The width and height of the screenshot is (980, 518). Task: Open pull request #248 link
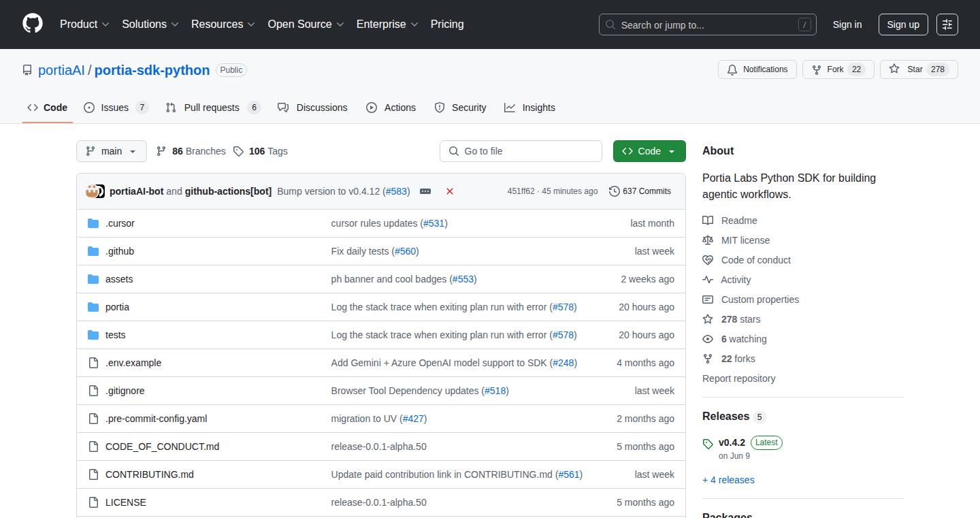point(563,363)
